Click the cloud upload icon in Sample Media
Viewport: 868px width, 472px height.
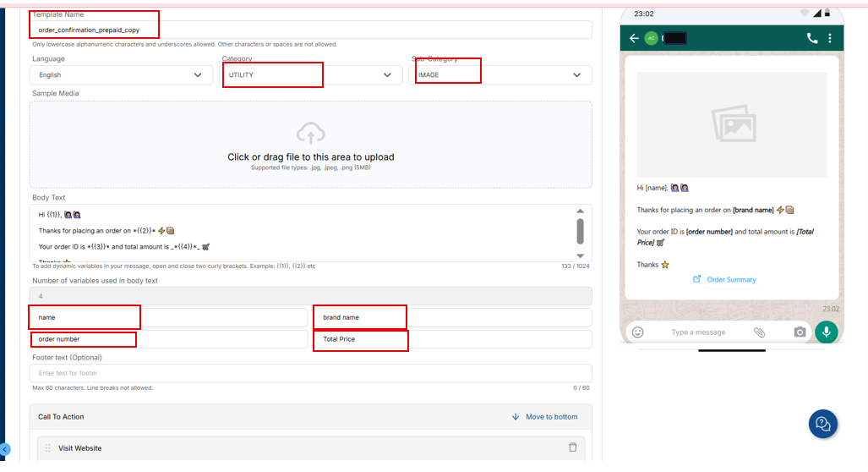pos(310,134)
